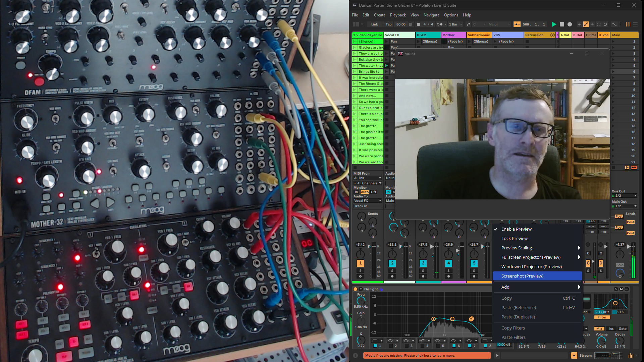Open the Create menu

tap(380, 15)
